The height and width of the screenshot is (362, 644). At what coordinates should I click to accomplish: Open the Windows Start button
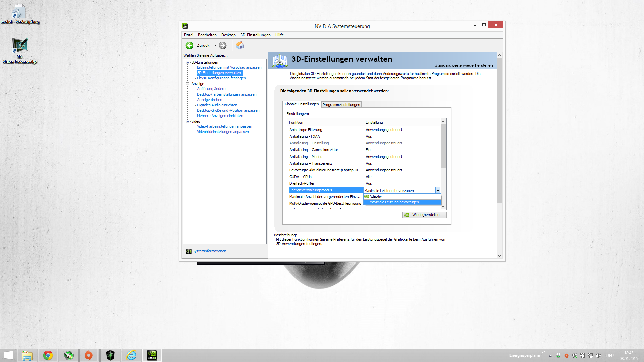coord(8,355)
